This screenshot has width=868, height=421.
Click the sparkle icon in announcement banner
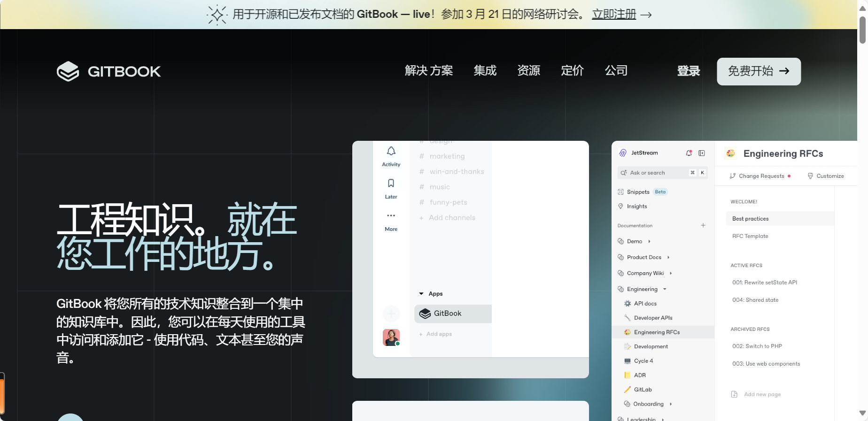(217, 15)
